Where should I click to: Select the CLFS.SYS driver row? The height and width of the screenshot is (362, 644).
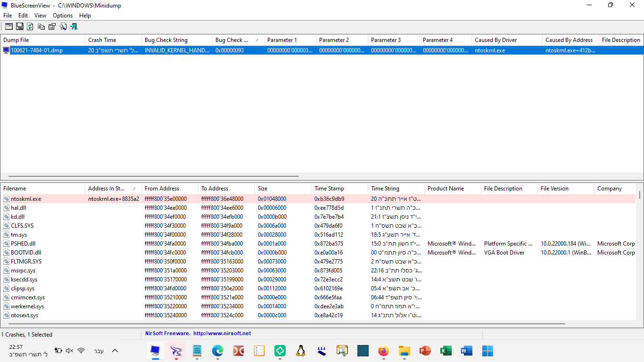point(318,226)
